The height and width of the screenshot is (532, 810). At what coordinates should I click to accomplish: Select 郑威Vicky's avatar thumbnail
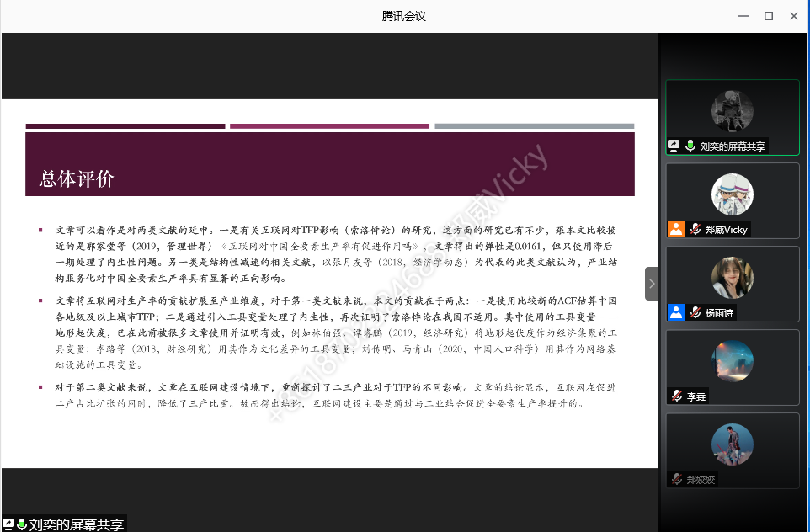click(x=732, y=194)
